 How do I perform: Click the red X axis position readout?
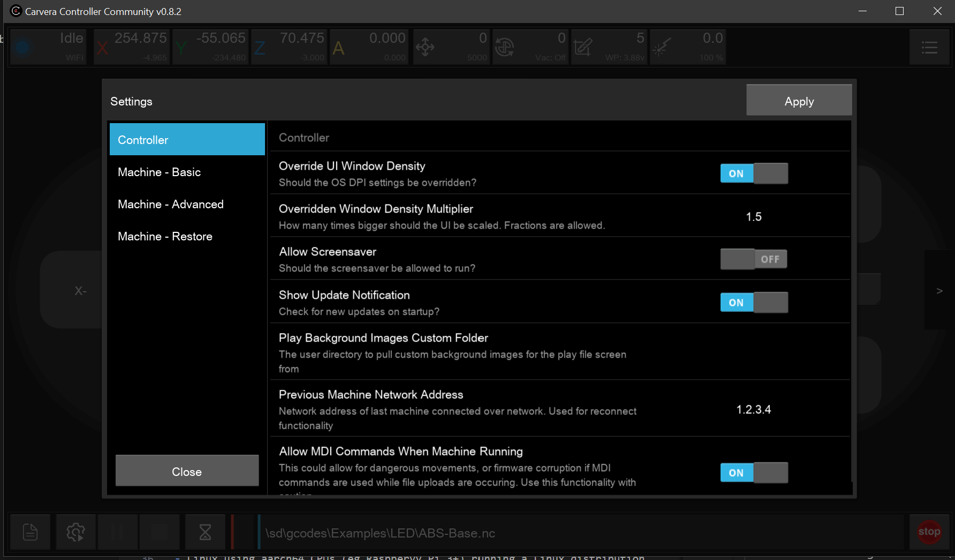pos(132,47)
